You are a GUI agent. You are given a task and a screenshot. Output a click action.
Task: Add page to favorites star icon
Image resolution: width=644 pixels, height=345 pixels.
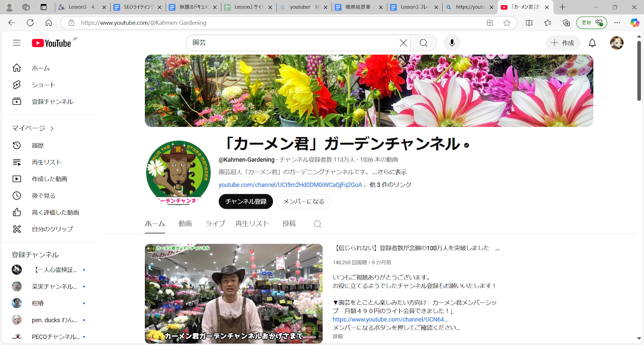(507, 23)
